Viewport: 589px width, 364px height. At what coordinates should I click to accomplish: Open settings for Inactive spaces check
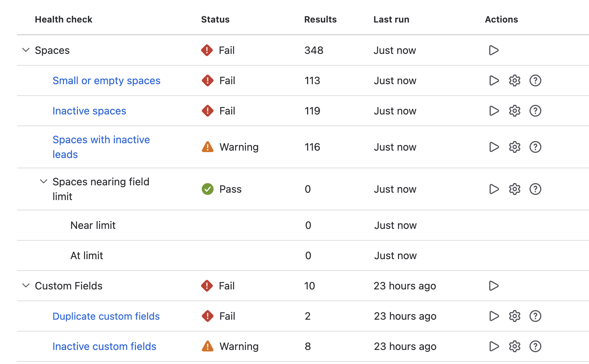(514, 111)
